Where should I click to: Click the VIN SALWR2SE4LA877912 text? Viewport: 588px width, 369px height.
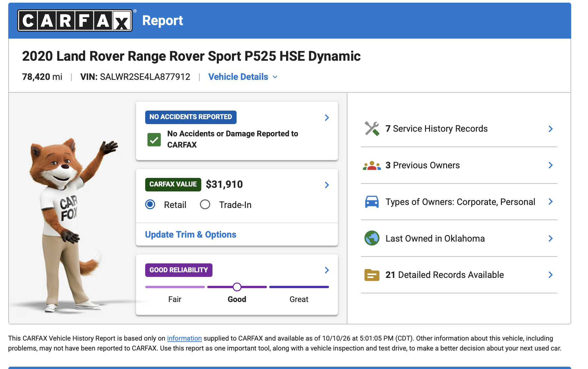[x=135, y=77]
